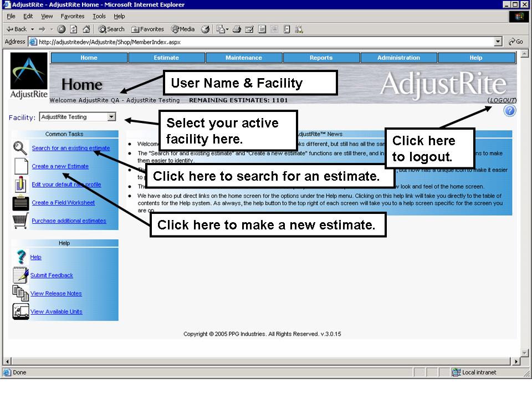The width and height of the screenshot is (532, 399).
Task: Switch to the Administration navigation tab
Action: (398, 58)
